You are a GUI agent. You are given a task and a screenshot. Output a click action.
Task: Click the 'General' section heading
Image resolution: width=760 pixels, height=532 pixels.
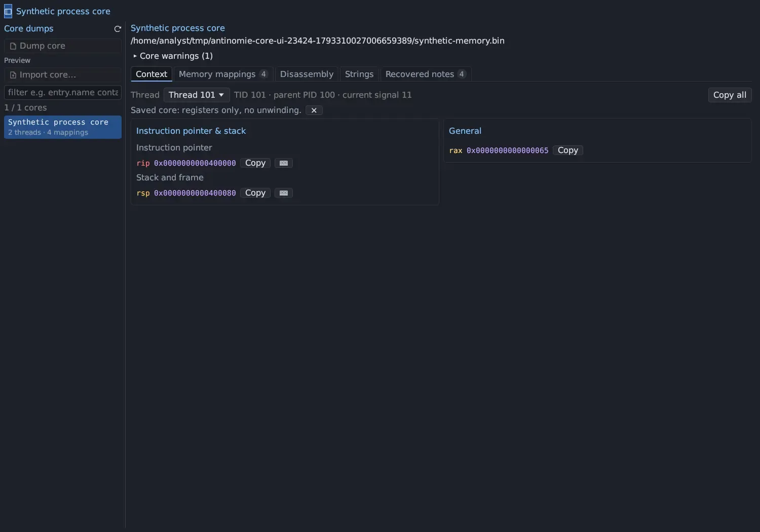pyautogui.click(x=465, y=131)
